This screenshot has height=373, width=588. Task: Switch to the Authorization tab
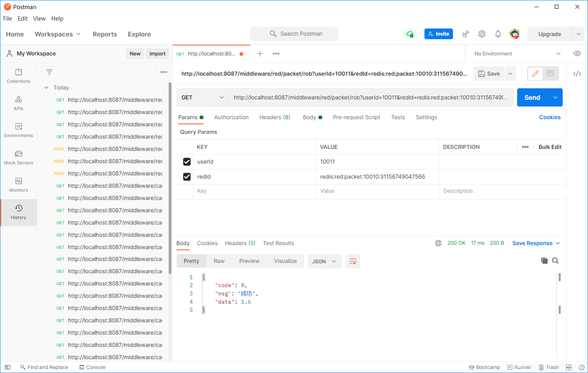231,117
